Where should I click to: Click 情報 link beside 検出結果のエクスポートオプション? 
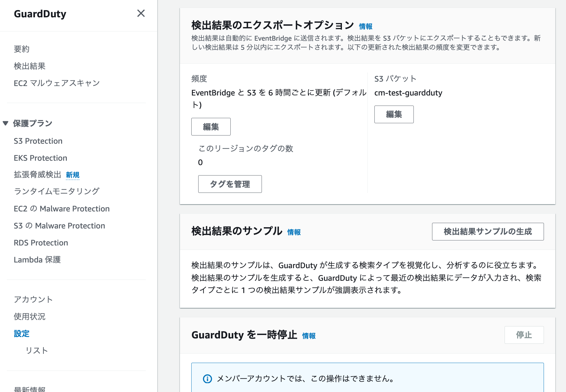366,26
